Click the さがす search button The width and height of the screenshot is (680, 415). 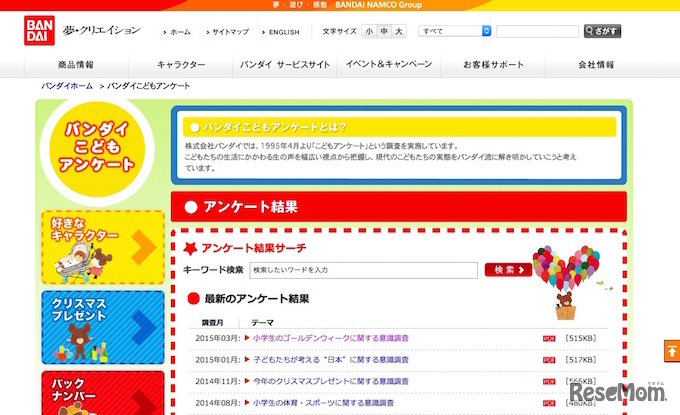(x=602, y=31)
